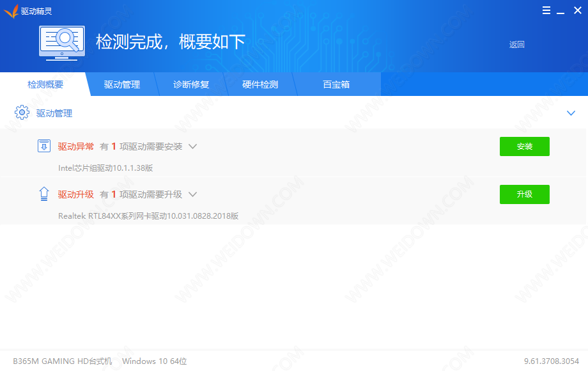Click the 驱动精灵 logo icon in title bar
This screenshot has height=371, width=588.
click(x=11, y=11)
